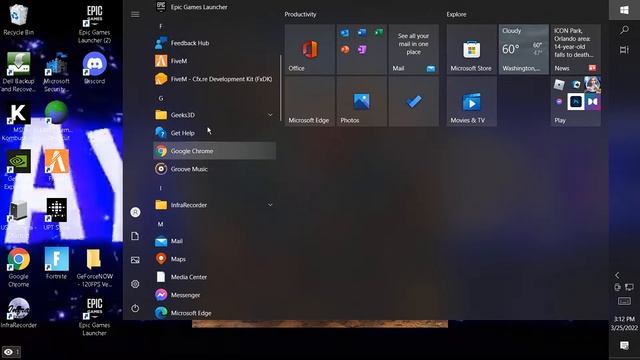Select Discord desktop shortcut

[95, 69]
